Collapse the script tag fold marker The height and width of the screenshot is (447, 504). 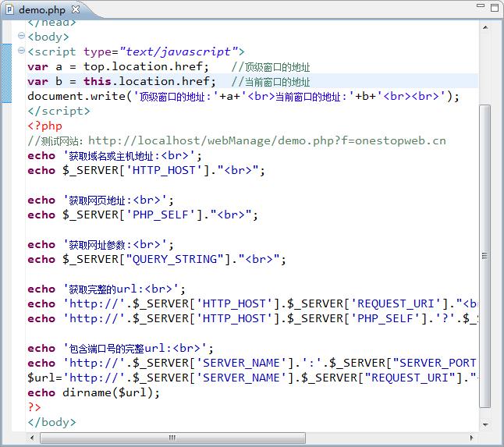tap(21, 51)
